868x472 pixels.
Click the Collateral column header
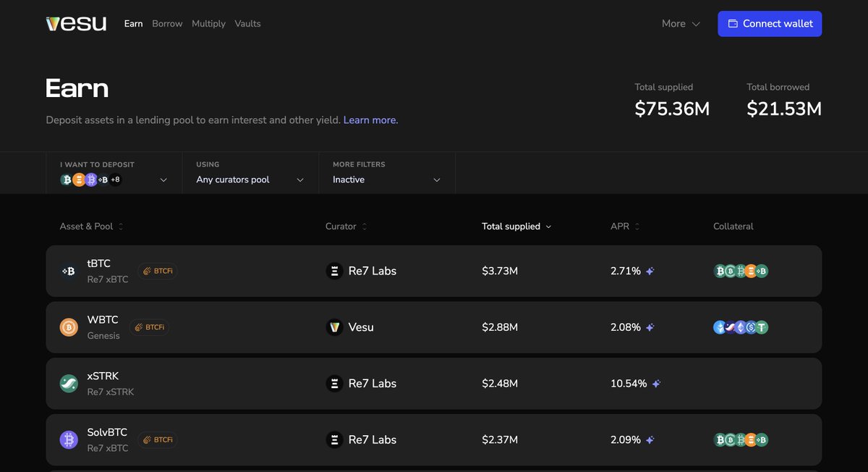[x=733, y=227]
